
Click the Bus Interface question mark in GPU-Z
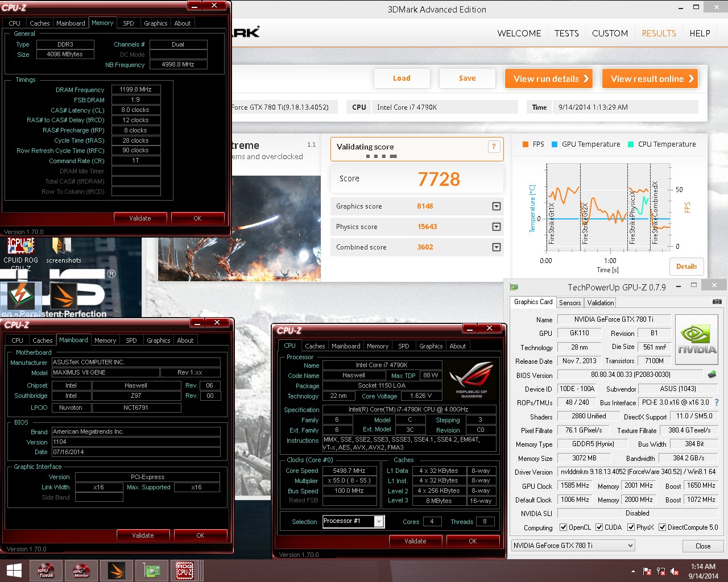click(717, 402)
